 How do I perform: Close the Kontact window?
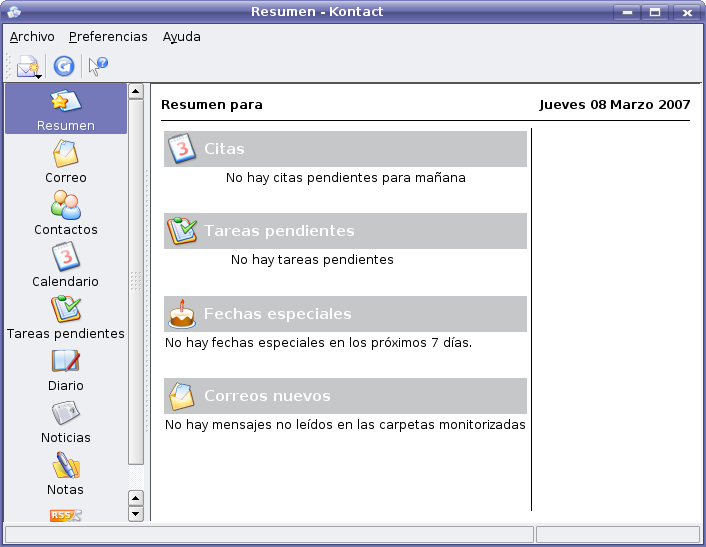687,12
